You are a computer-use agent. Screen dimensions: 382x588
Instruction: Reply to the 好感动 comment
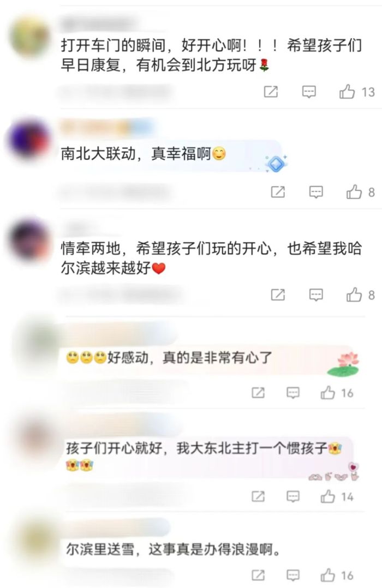point(293,393)
